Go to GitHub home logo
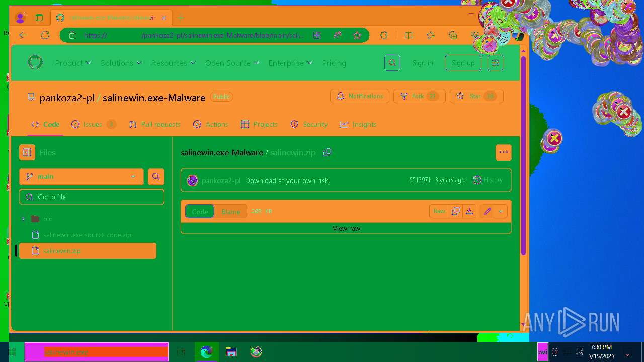The width and height of the screenshot is (644, 362). [x=35, y=63]
